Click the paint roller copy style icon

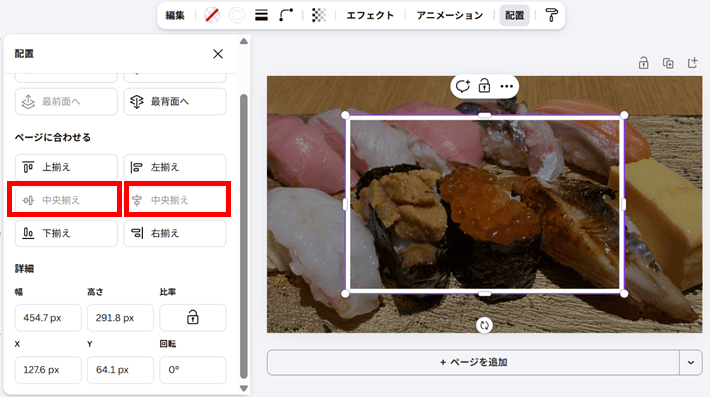click(551, 15)
